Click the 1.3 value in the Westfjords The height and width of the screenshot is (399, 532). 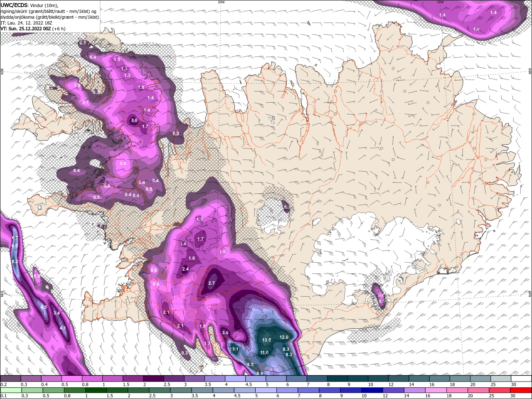tap(127, 75)
